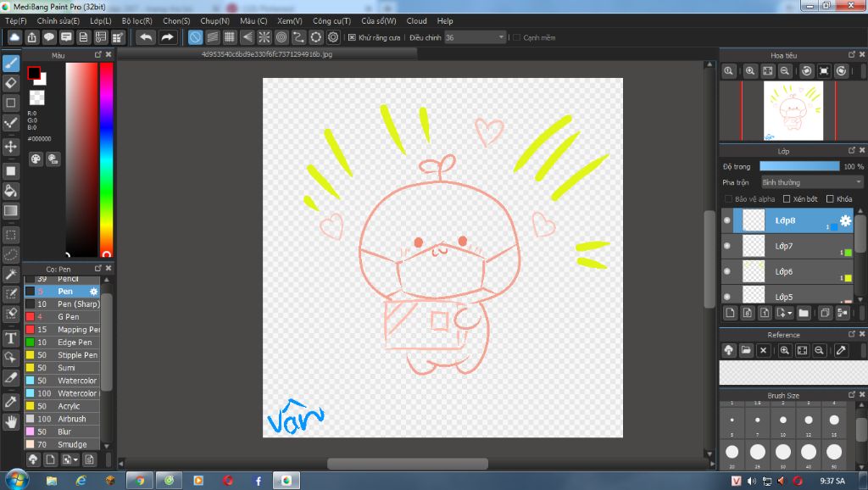
Task: Click the horizontal canvas scrollbar
Action: tap(408, 464)
